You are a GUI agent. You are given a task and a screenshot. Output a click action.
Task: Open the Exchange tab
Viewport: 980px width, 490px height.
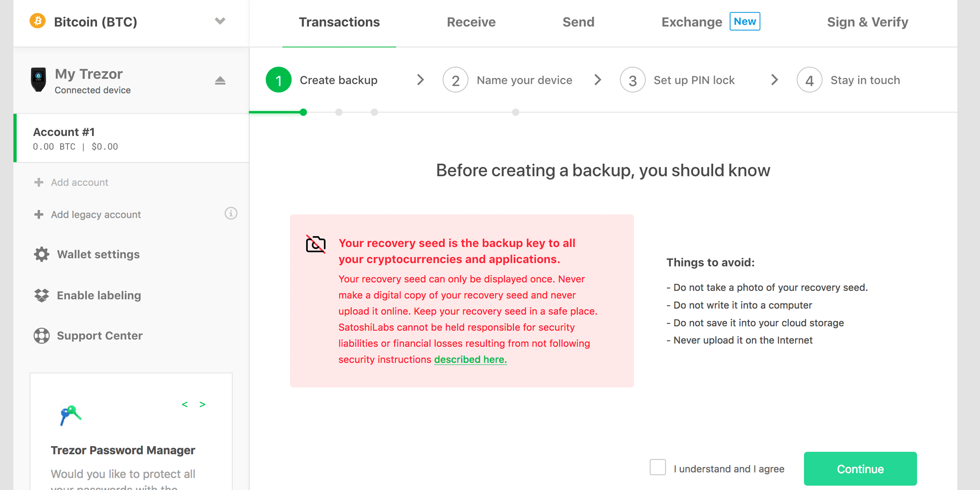(x=692, y=22)
